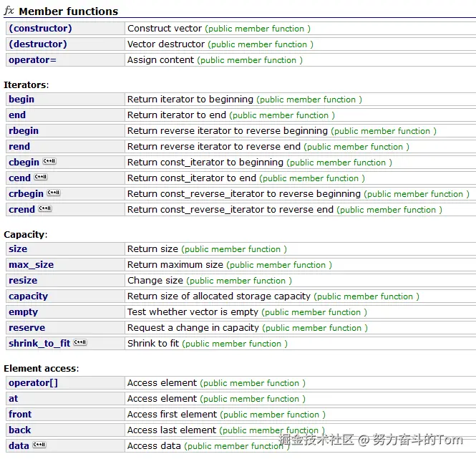Image resolution: width=476 pixels, height=459 pixels.
Task: Go to the operator= reference
Action: point(32,60)
